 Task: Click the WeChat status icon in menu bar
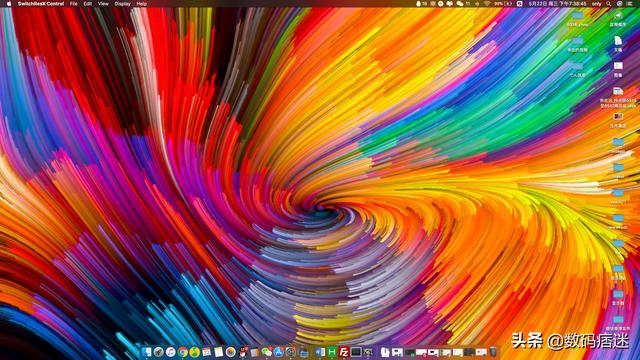pyautogui.click(x=460, y=4)
